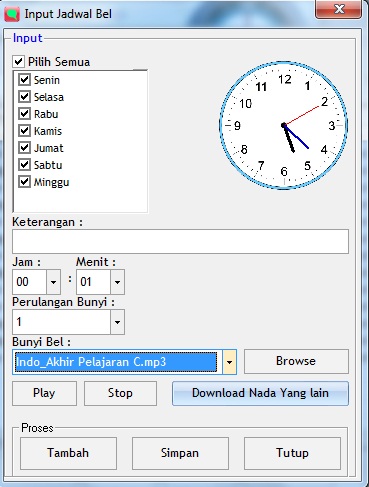Toggle the Pilih Semua checkbox

tap(18, 62)
